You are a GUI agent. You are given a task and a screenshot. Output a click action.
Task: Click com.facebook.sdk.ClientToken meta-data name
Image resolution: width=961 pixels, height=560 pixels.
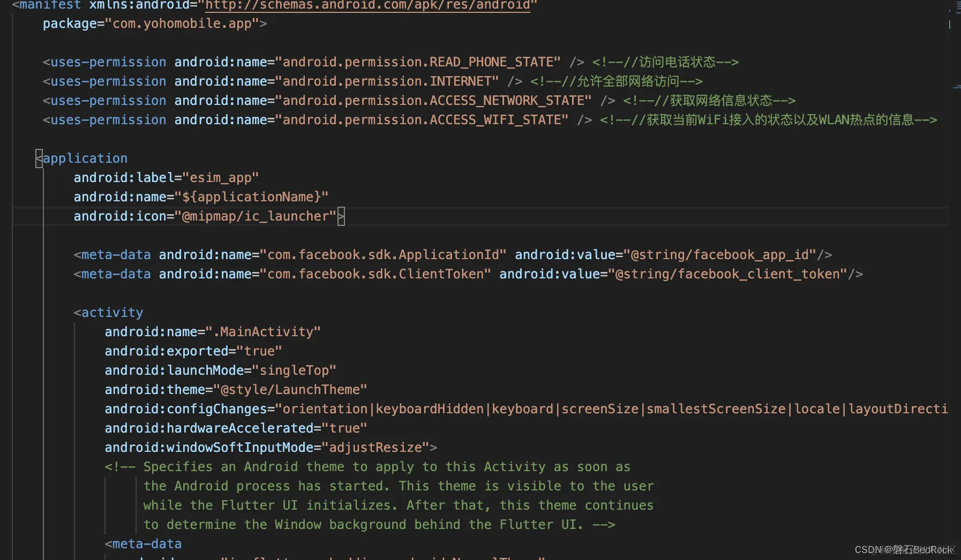click(375, 274)
